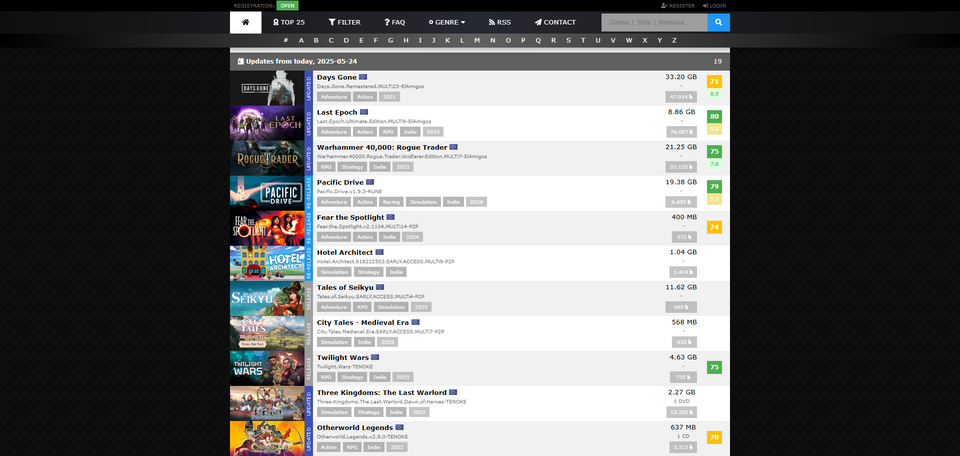
Task: Click the flag icon beside Tales of Seikyu
Action: (x=380, y=287)
